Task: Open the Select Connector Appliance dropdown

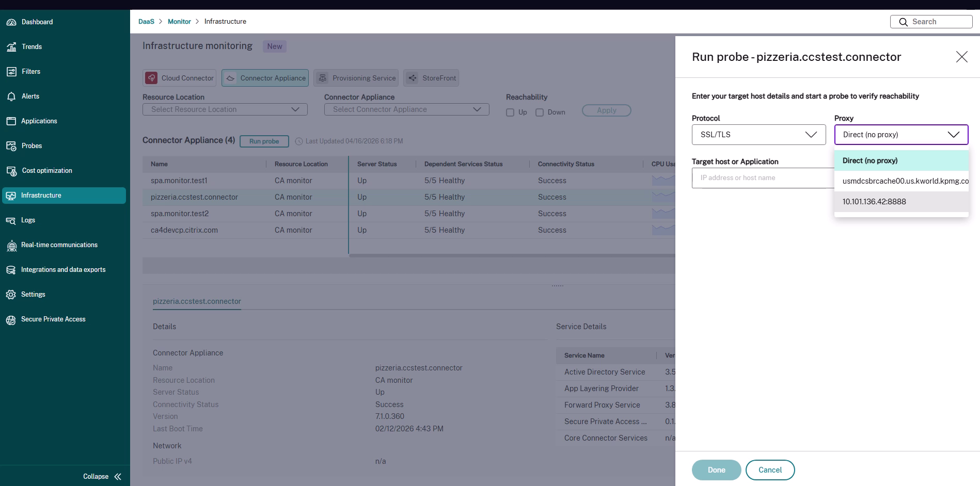Action: (406, 109)
